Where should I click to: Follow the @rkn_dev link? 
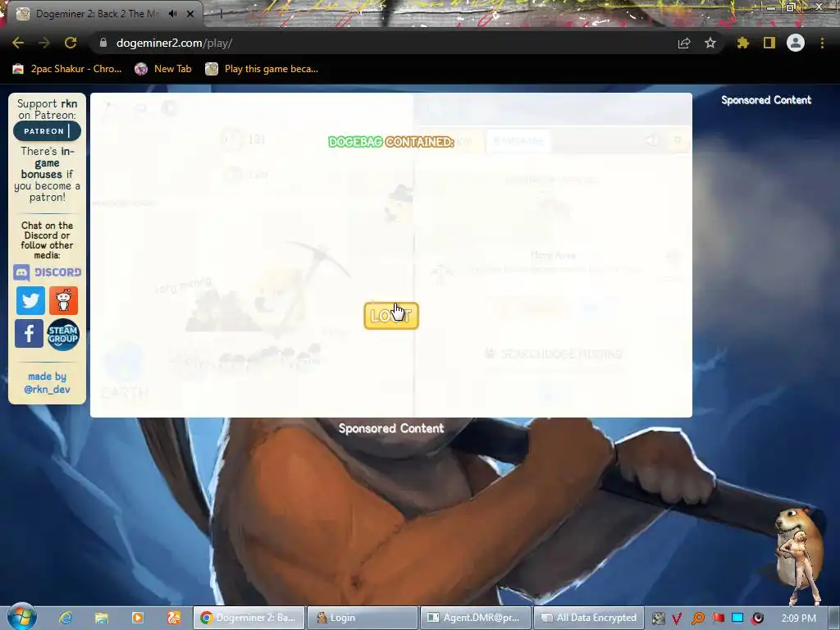pyautogui.click(x=47, y=389)
